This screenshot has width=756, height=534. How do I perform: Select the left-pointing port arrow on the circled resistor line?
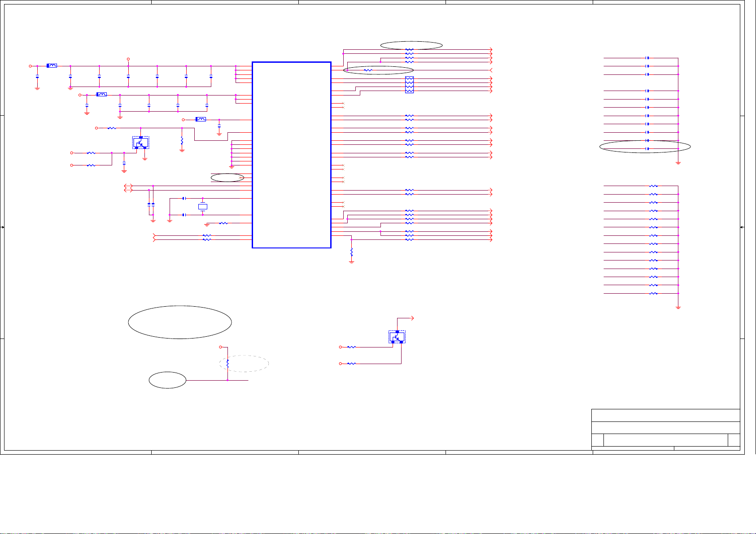pos(491,70)
